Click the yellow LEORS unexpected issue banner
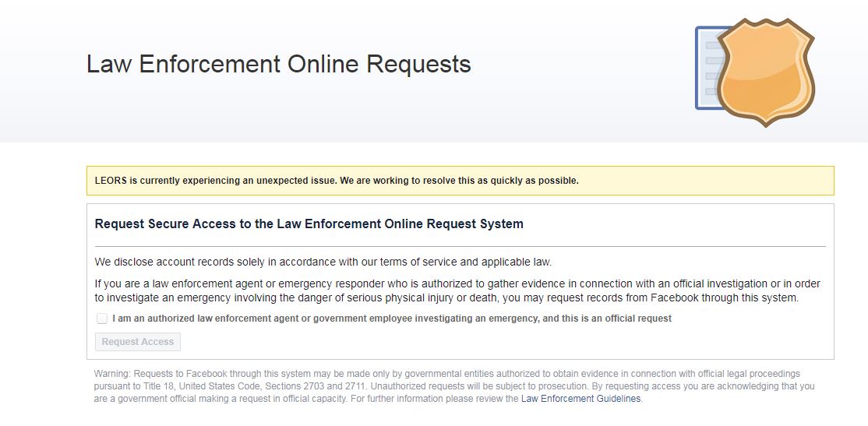This screenshot has width=868, height=426. pyautogui.click(x=460, y=181)
